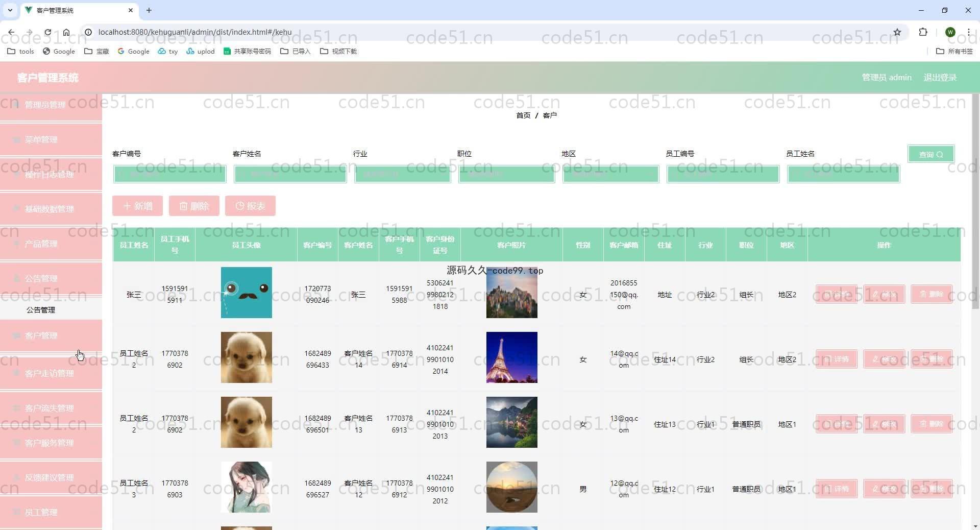Close the 客户管理系统 browser tab

tap(131, 10)
